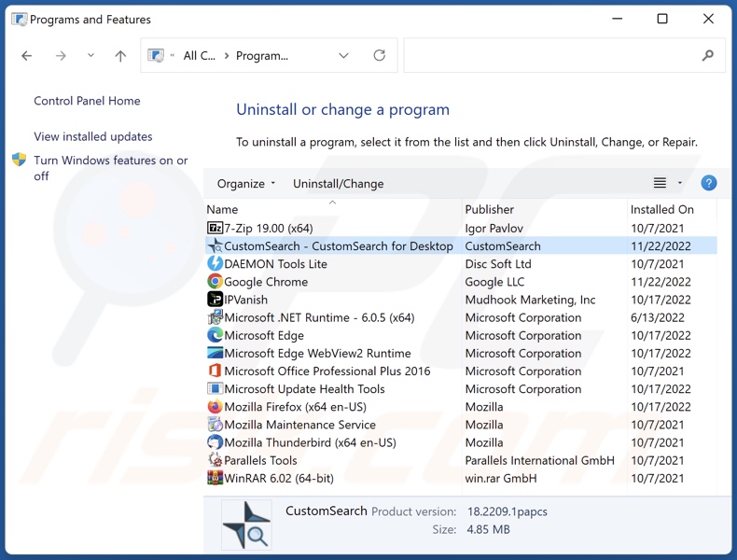Click the All C... breadcrumb segment
Viewport: 737px width, 560px height.
[200, 55]
